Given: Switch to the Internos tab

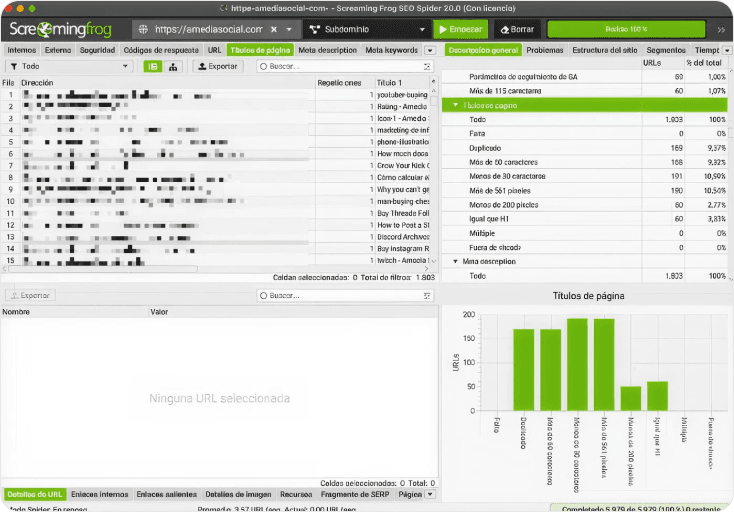Looking at the screenshot, I should (22, 50).
